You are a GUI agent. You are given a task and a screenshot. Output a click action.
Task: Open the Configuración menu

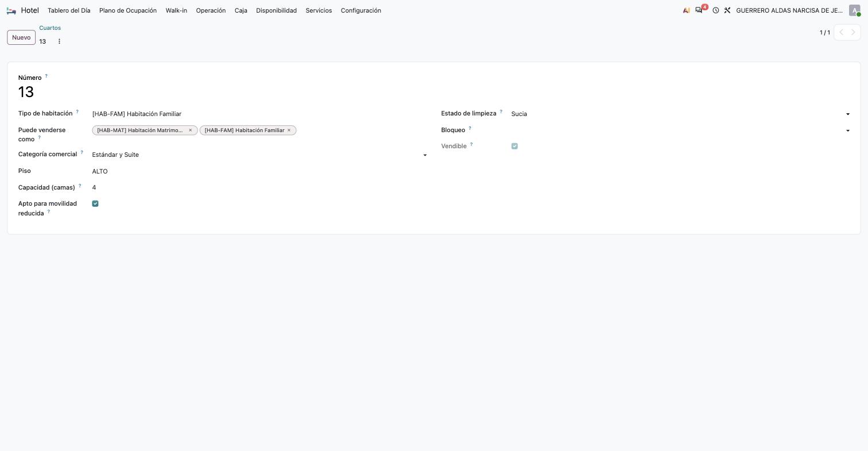point(361,10)
